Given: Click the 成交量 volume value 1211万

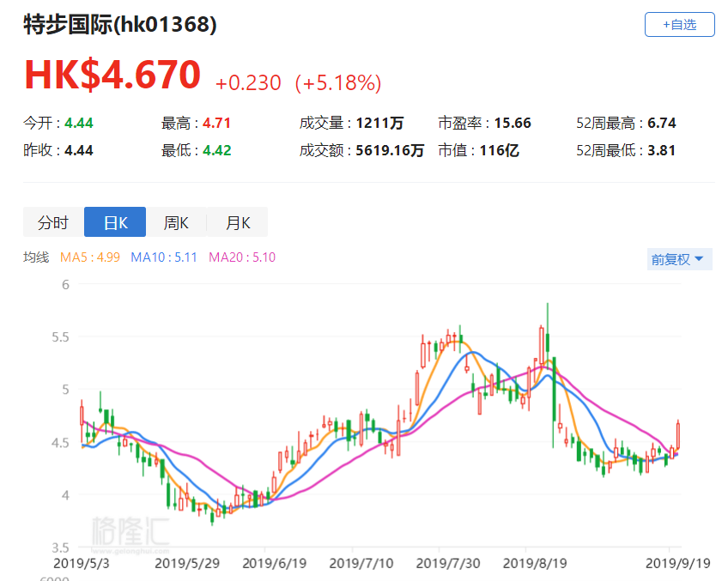Looking at the screenshot, I should pos(379,123).
